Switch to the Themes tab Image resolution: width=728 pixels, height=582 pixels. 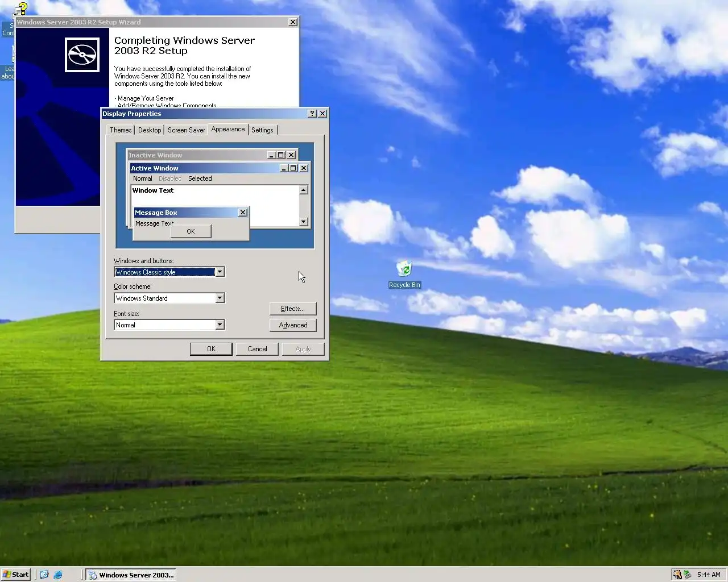pos(121,130)
